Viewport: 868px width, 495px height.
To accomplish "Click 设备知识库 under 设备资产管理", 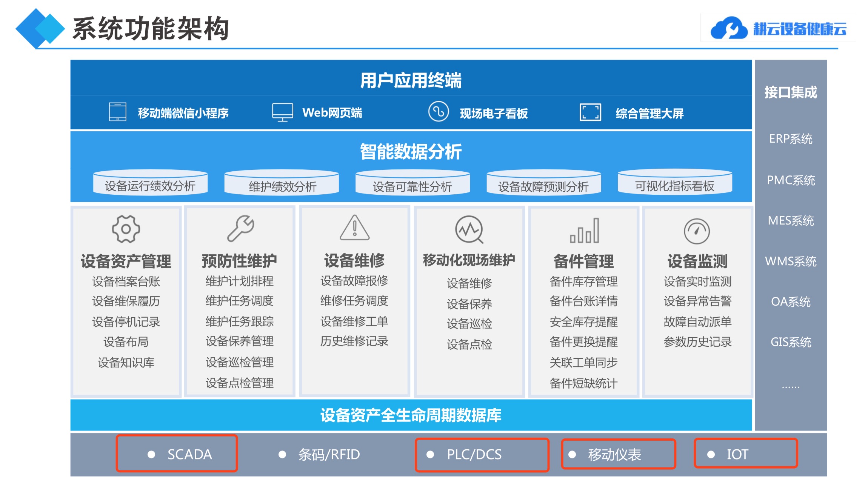I will [126, 363].
